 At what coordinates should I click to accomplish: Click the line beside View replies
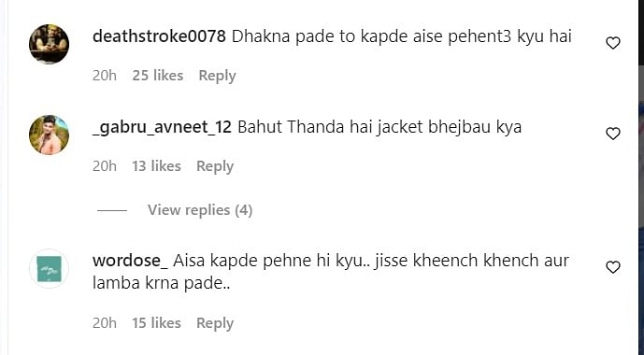tap(112, 210)
